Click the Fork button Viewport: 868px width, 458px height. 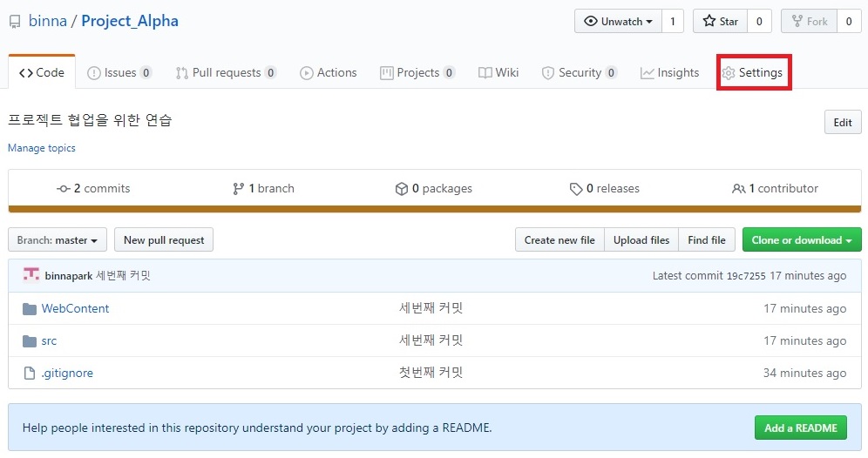(809, 21)
